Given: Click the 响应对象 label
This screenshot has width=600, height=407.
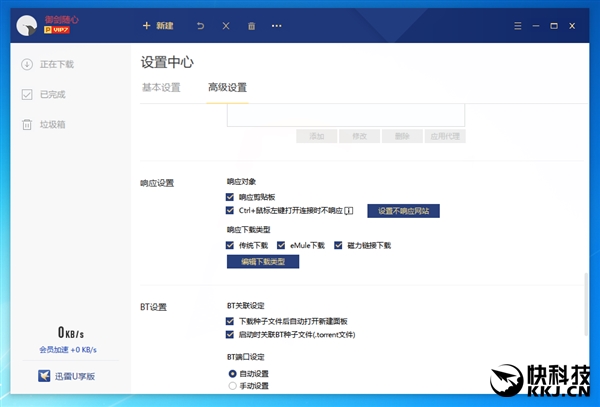Looking at the screenshot, I should 241,182.
